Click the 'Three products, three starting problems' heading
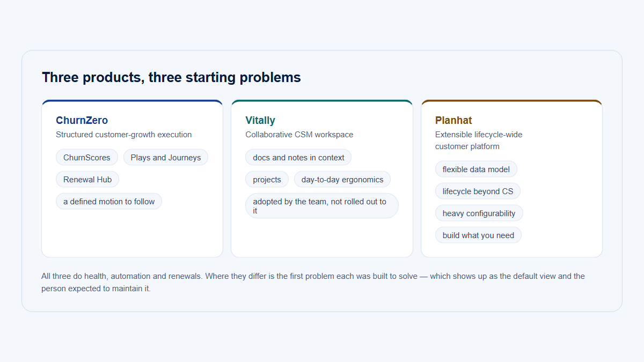This screenshot has width=644, height=362. pos(171,77)
